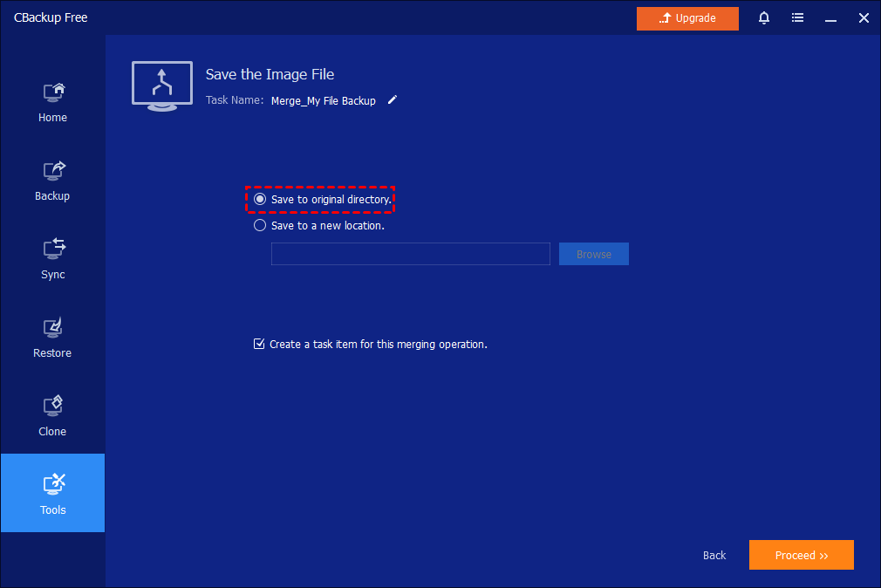Click the Tools icon in sidebar
The width and height of the screenshot is (881, 588).
[x=52, y=484]
